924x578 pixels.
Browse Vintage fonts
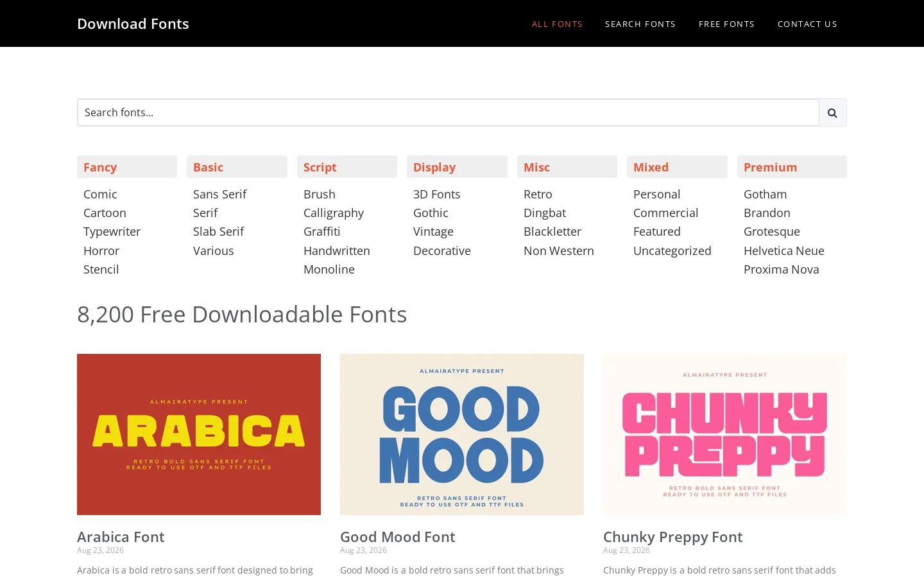click(x=433, y=231)
